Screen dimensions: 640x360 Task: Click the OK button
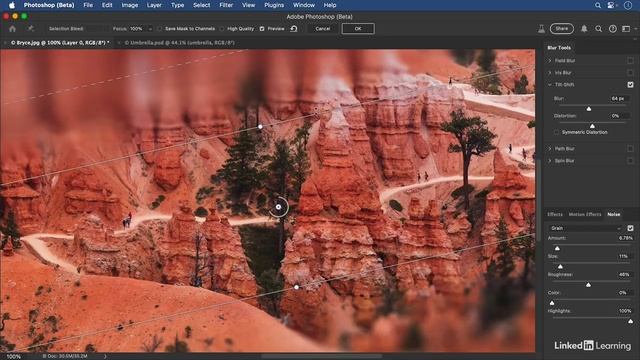(358, 29)
